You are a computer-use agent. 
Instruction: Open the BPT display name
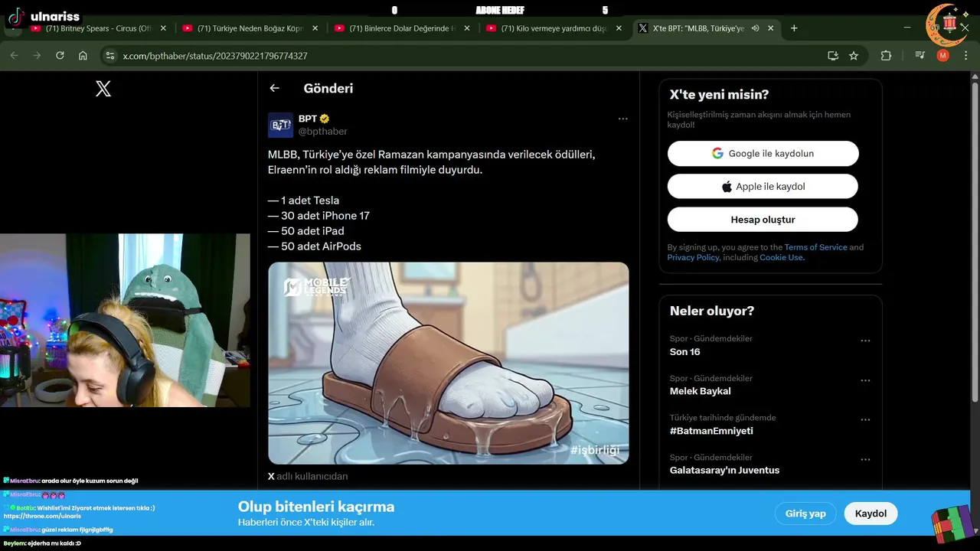[x=308, y=119]
